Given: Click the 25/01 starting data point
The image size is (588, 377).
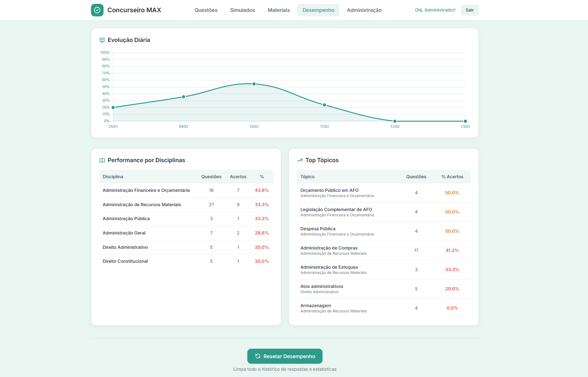Looking at the screenshot, I should 113,108.
